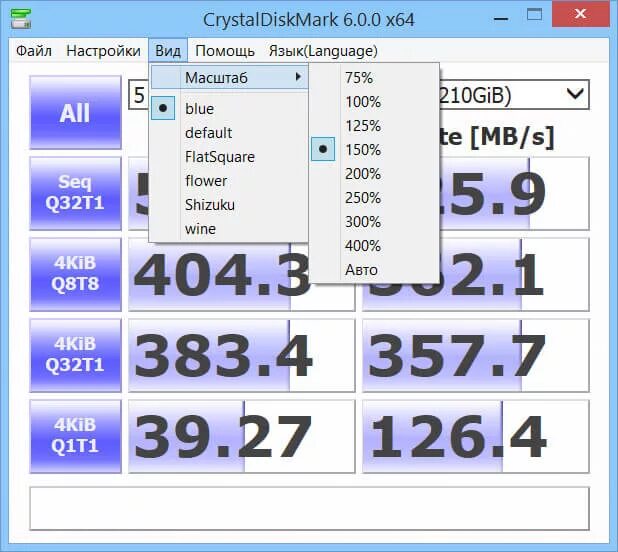Close the CrystalDiskMark window
The height and width of the screenshot is (552, 618).
pyautogui.click(x=580, y=14)
